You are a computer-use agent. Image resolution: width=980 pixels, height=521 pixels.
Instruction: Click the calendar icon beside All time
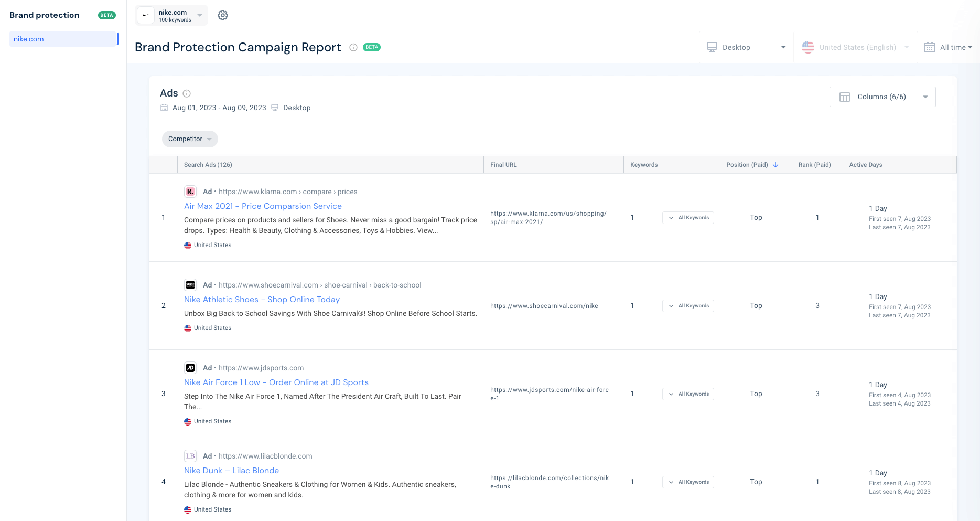tap(930, 47)
